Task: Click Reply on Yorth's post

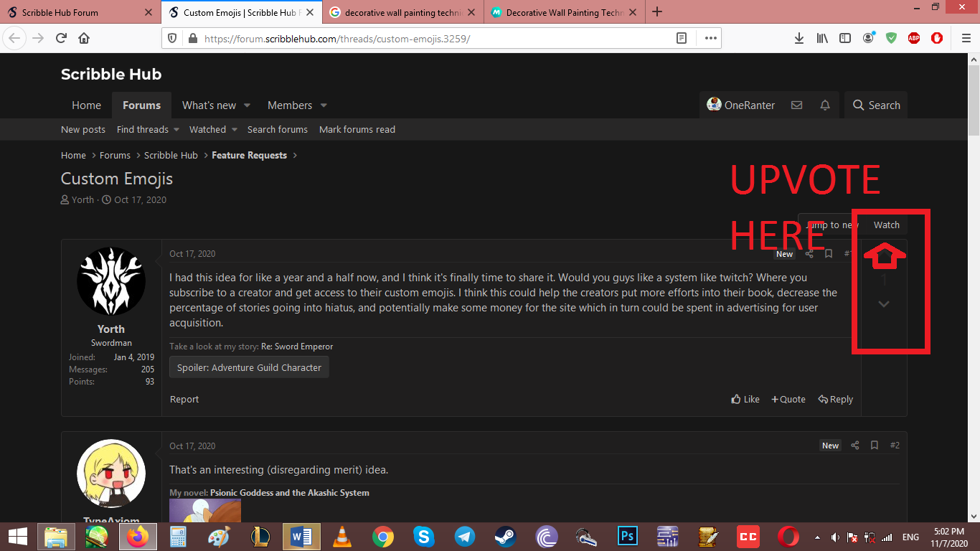Action: (836, 400)
